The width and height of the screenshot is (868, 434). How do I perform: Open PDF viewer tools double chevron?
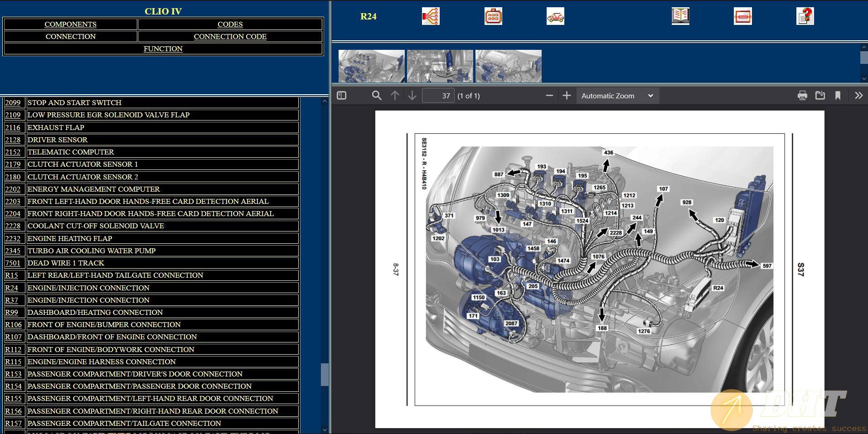point(858,96)
